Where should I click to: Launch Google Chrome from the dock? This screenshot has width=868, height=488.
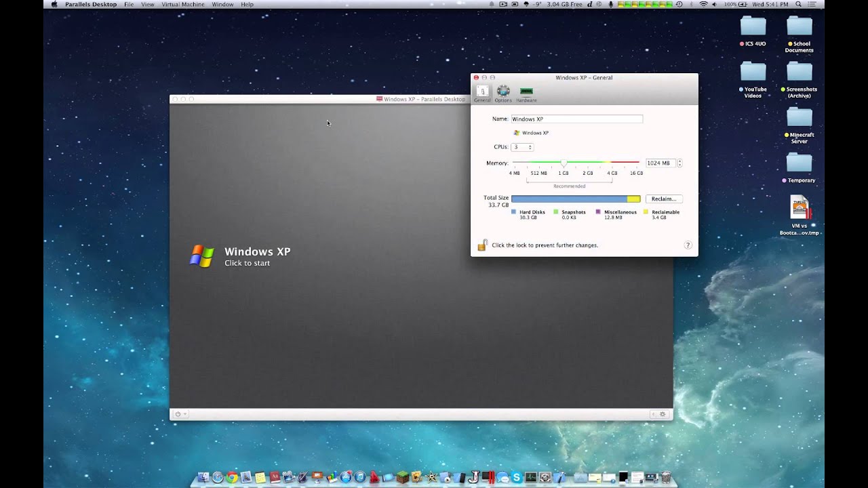tap(233, 477)
